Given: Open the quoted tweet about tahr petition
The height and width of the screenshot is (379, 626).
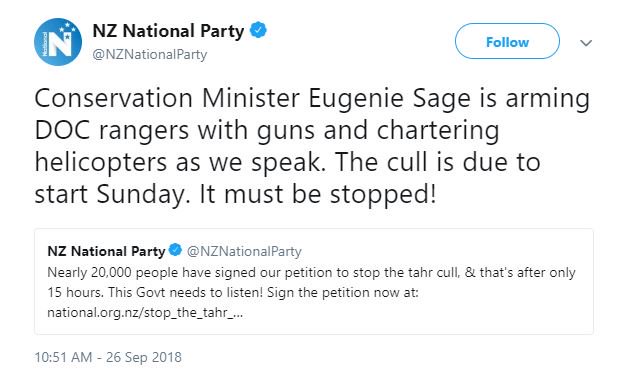Looking at the screenshot, I should click(x=314, y=281).
